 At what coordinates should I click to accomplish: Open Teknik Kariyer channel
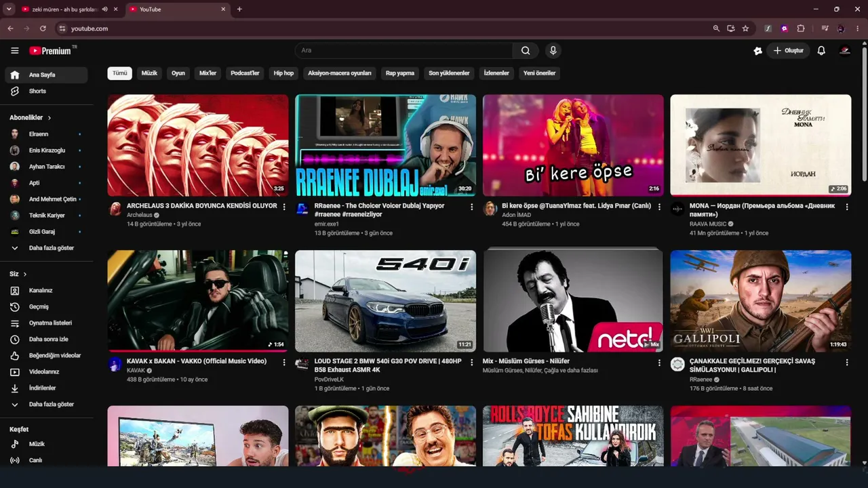(x=46, y=216)
